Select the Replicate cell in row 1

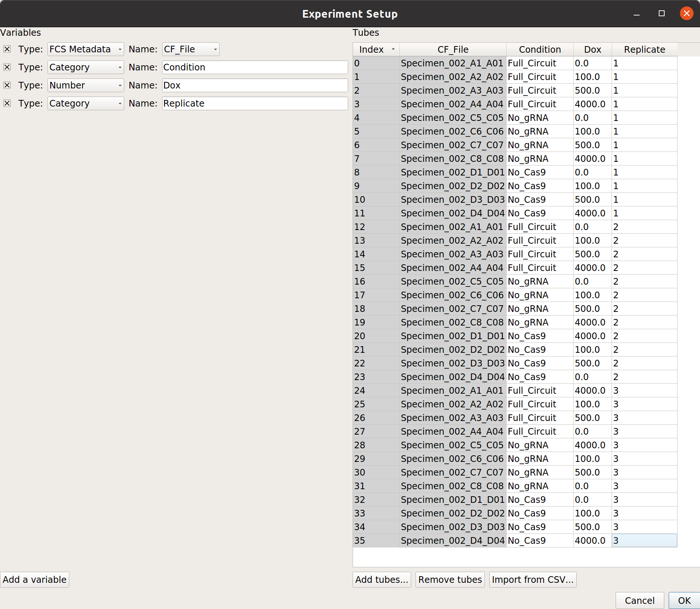(x=644, y=77)
